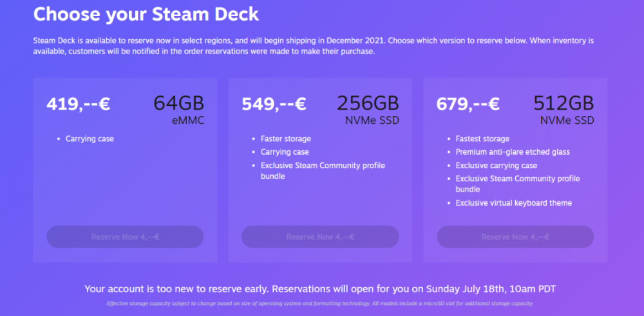Click profile bundle item in 256GB card
644x316 pixels.
[323, 171]
